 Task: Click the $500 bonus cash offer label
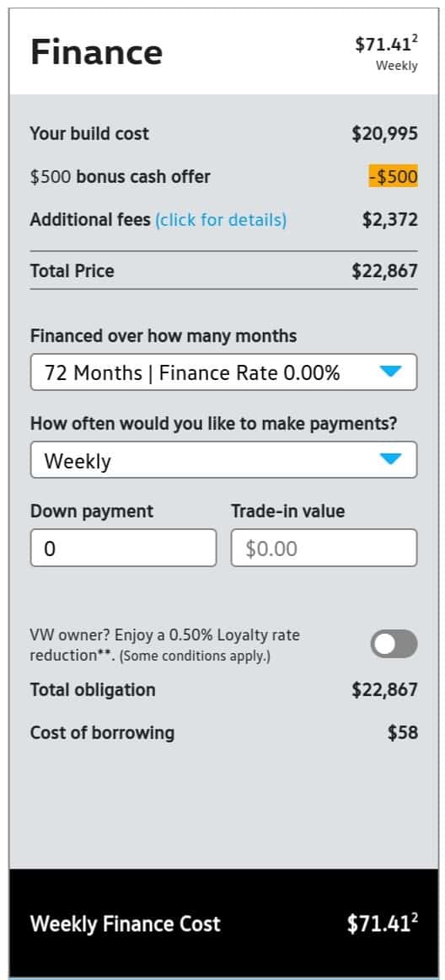pos(120,177)
